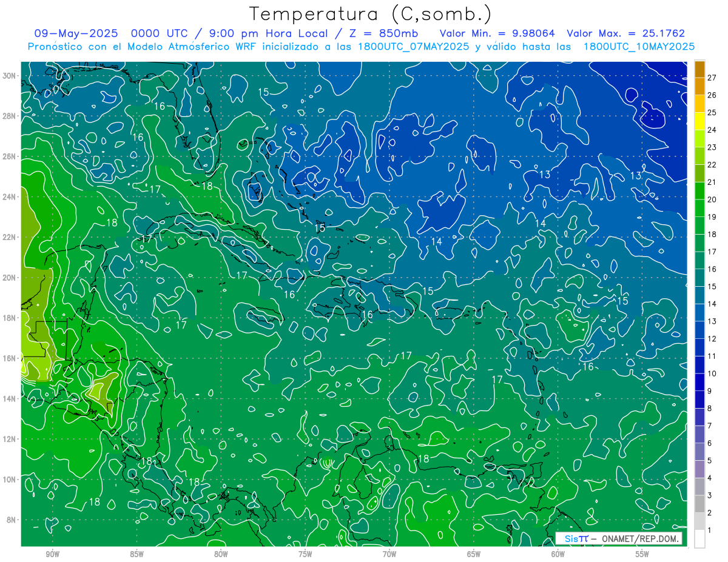Viewport: 728px width, 562px height.
Task: Click the "90W" longitude axis label
Action: (x=52, y=554)
